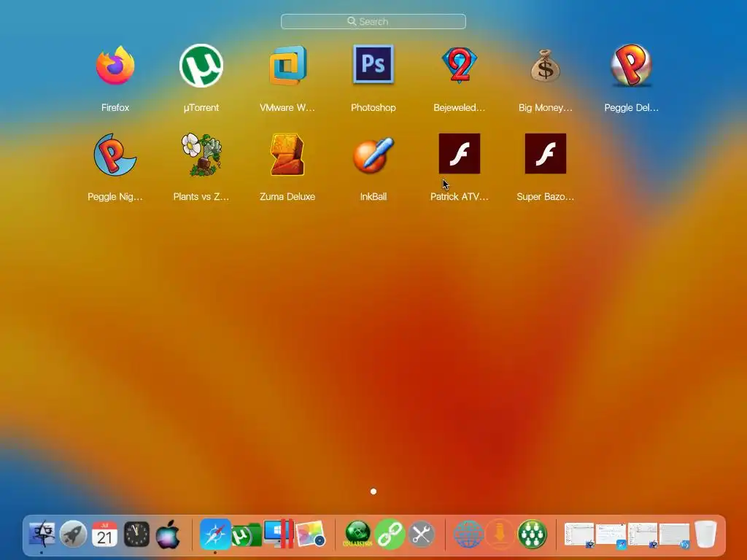Launch the Big Money game icon
The width and height of the screenshot is (747, 560).
click(546, 66)
